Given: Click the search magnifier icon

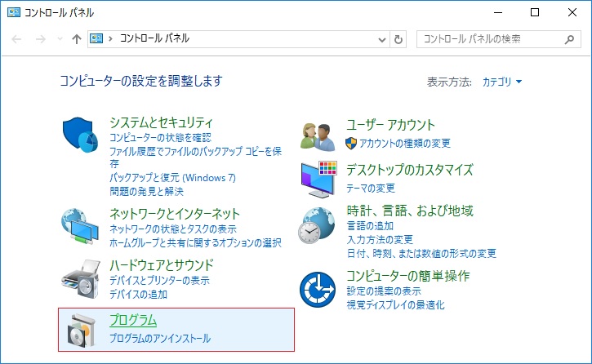Looking at the screenshot, I should [x=569, y=39].
